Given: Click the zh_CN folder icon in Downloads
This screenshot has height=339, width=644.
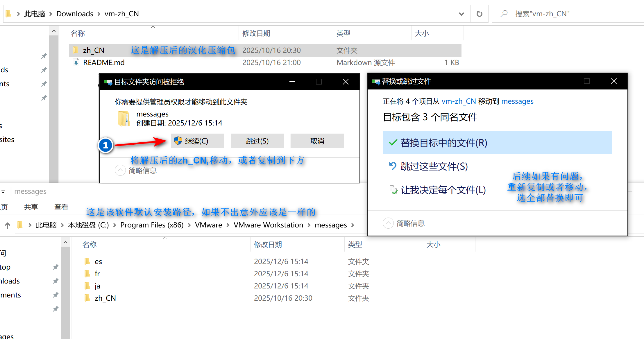Looking at the screenshot, I should (x=76, y=50).
